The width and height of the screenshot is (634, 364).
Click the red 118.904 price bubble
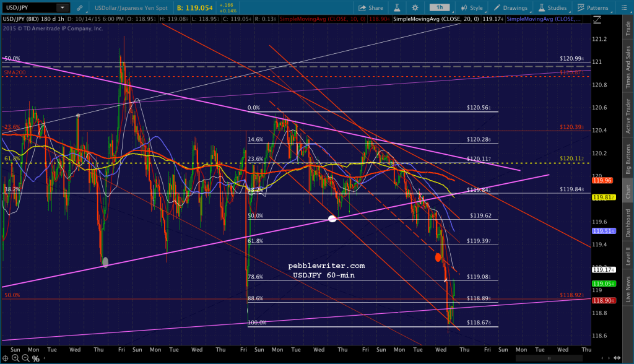[x=604, y=300]
